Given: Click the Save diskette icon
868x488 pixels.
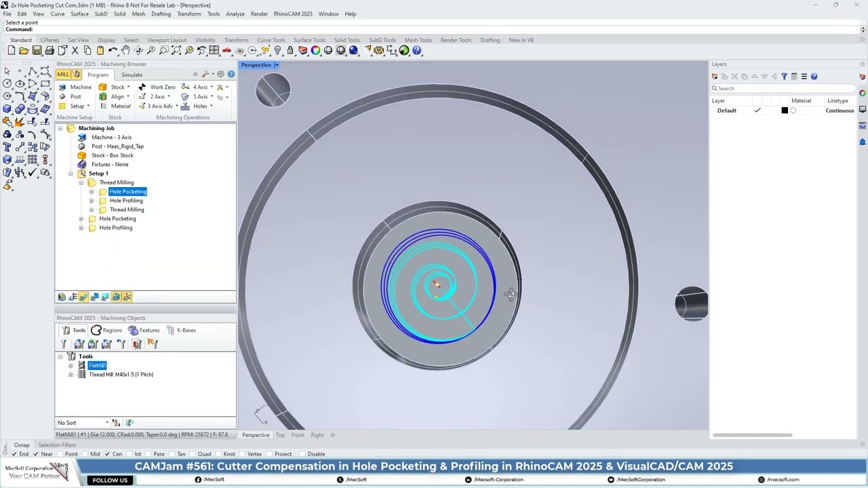Looking at the screenshot, I should point(37,51).
